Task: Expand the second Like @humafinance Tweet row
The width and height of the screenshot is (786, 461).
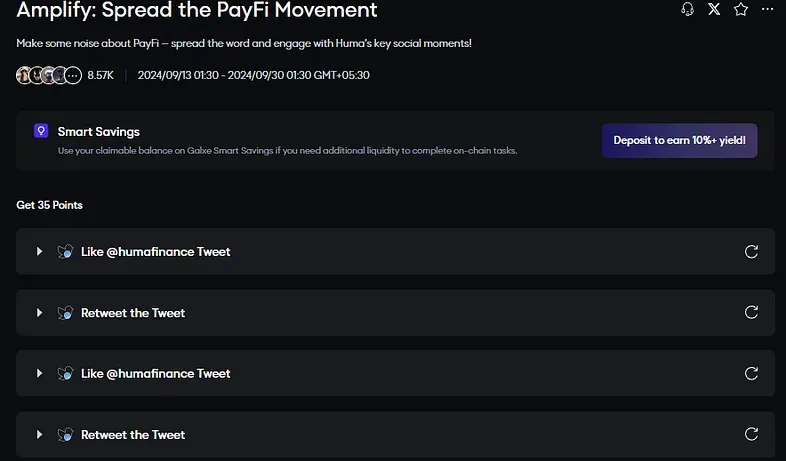Action: (39, 373)
